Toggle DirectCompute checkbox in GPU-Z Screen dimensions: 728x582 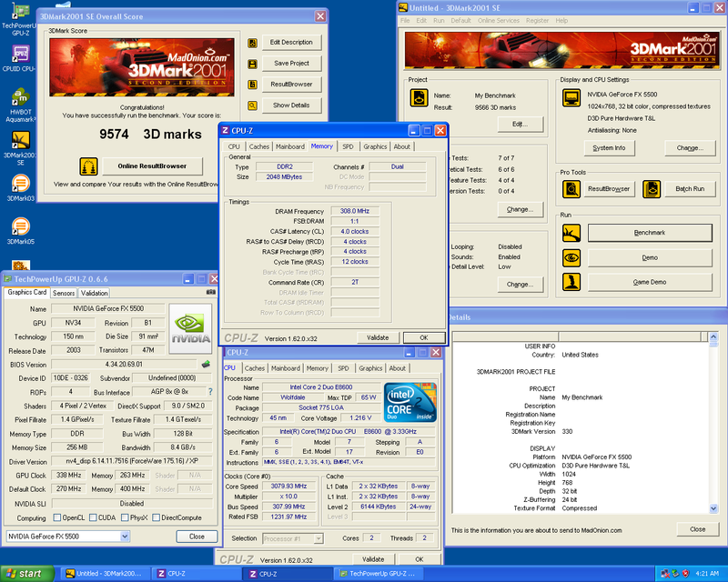pos(156,517)
